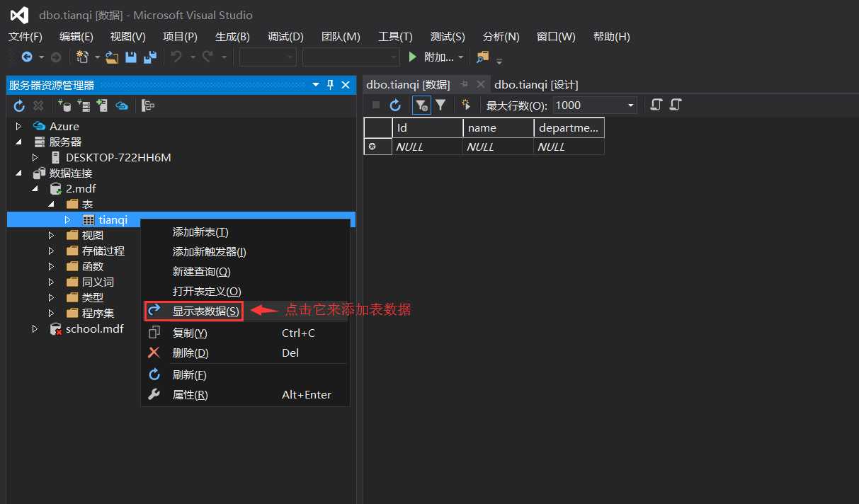The image size is (859, 504).
Task: Expand the DESKTOP-722HH6M node
Action: 35,157
